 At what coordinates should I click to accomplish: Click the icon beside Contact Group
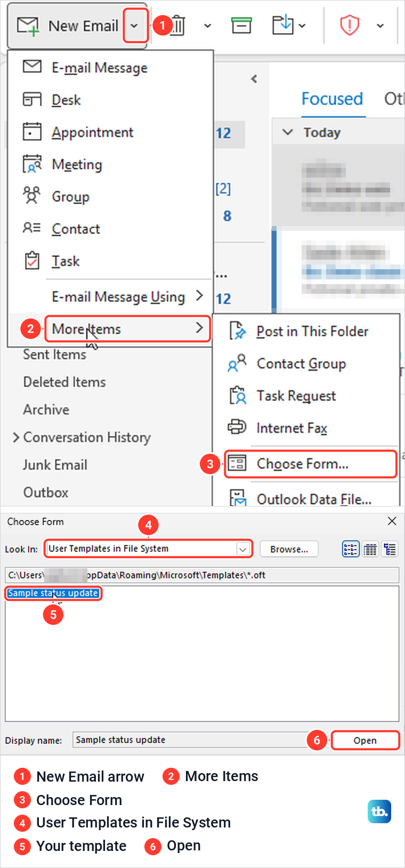point(237,363)
